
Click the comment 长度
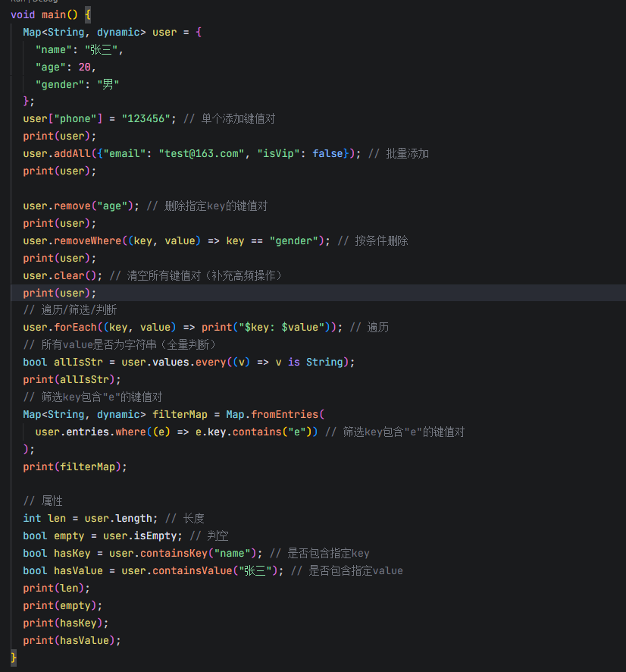pyautogui.click(x=185, y=519)
